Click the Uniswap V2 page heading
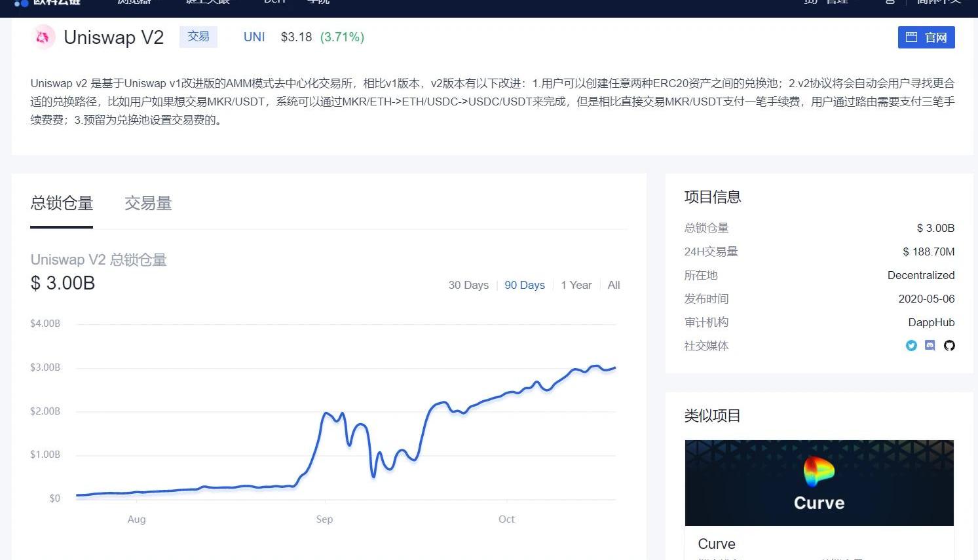The image size is (978, 560). click(114, 37)
